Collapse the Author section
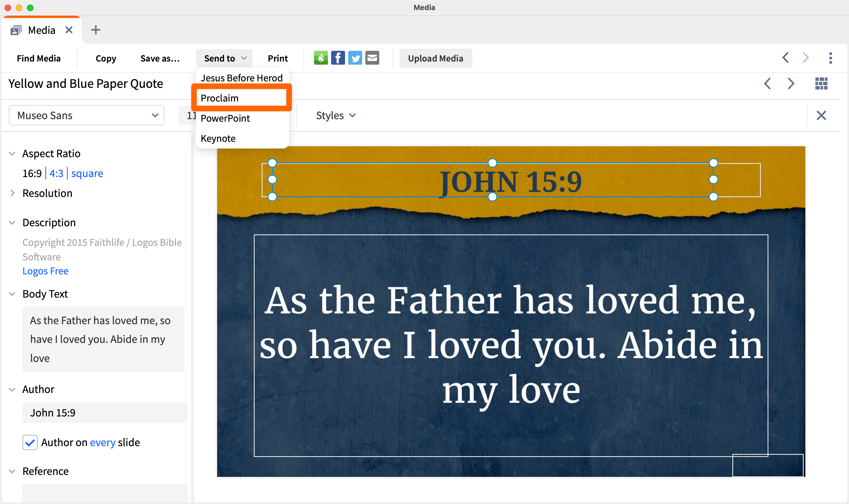Screen dimensions: 849x504 pos(12,389)
